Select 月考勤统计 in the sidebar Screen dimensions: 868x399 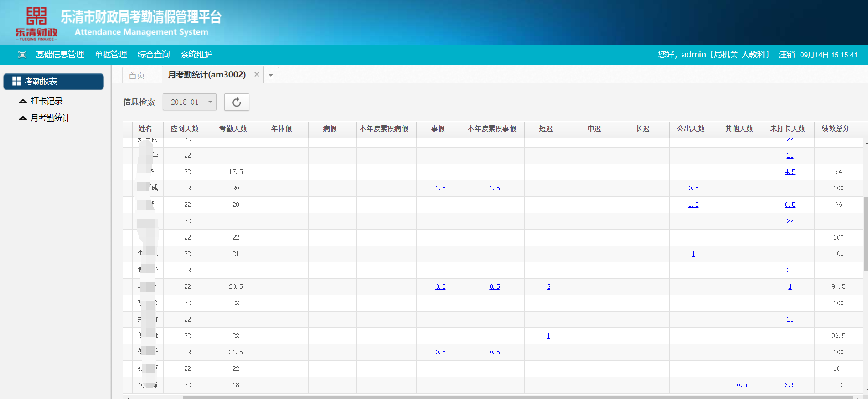tap(50, 118)
